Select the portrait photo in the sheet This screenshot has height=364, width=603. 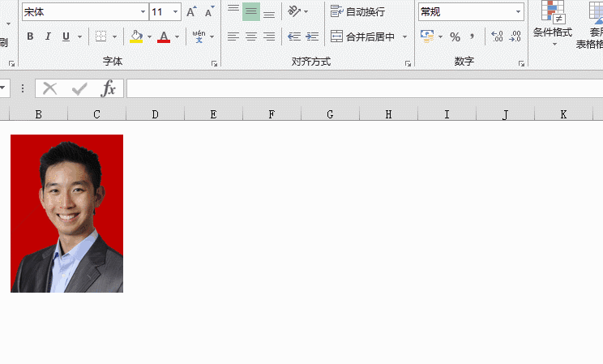point(66,213)
